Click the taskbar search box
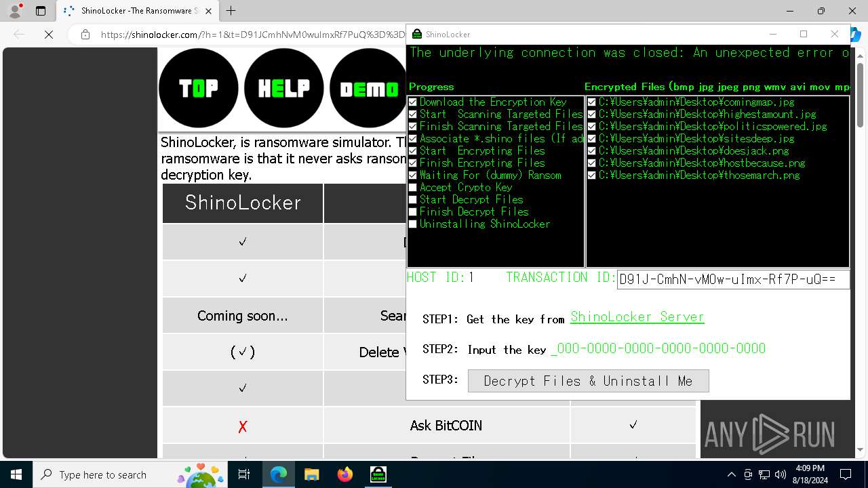The image size is (868, 488). point(130,474)
